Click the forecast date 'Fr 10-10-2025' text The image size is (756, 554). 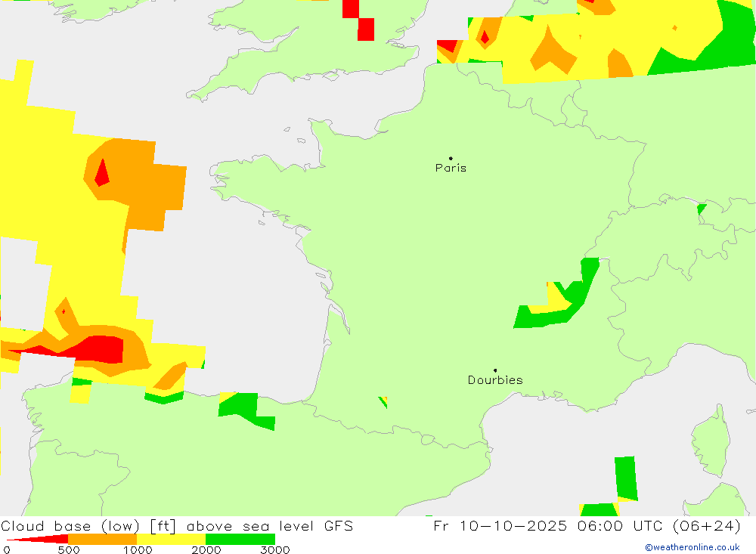[x=500, y=525]
